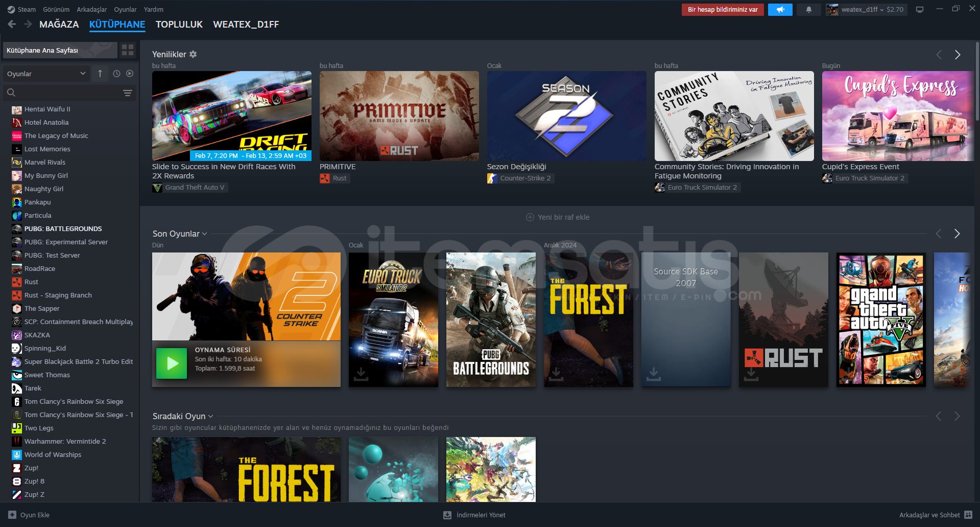Click the Rust tag under PRIMITIVE

(334, 178)
